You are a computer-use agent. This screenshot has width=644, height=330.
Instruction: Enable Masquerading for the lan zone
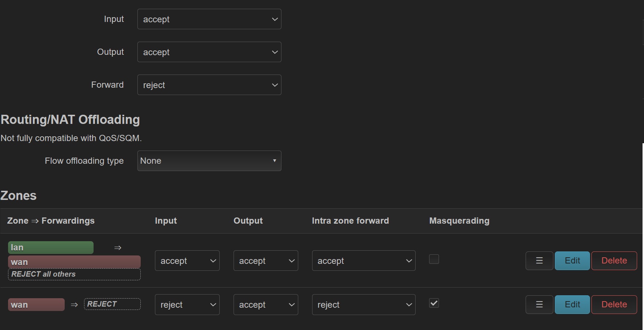(x=434, y=259)
